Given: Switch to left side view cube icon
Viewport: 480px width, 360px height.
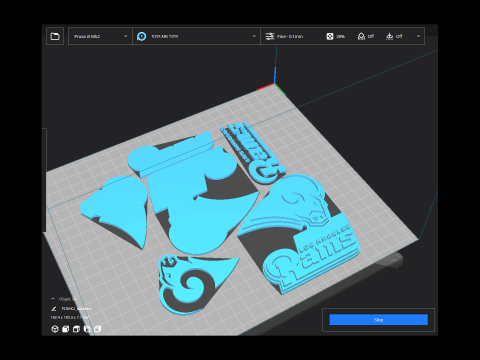Looking at the screenshot, I should (87, 329).
